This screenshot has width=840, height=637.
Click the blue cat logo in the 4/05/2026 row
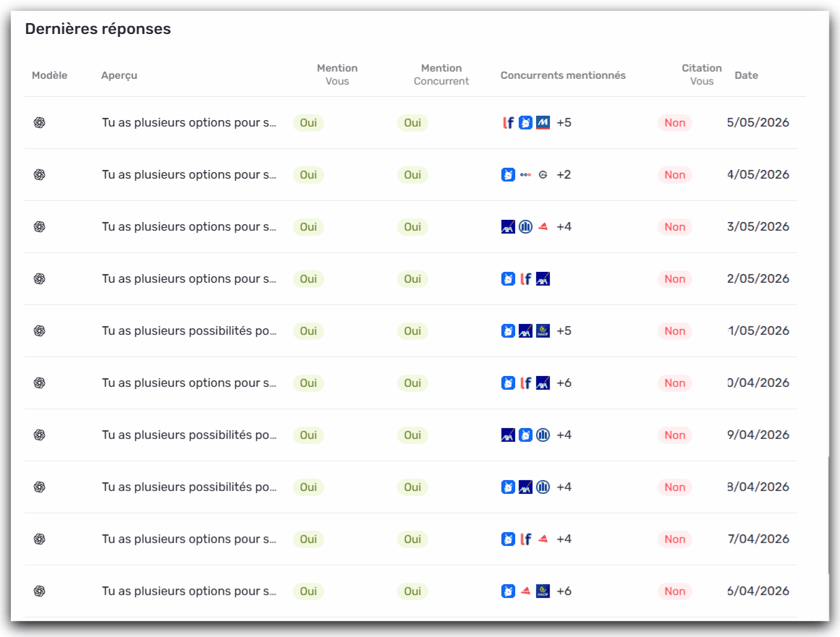(x=508, y=174)
